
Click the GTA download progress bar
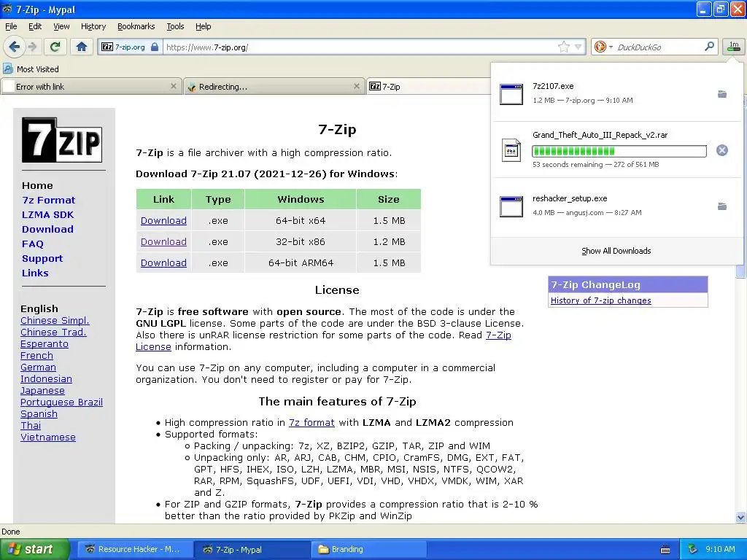click(619, 152)
